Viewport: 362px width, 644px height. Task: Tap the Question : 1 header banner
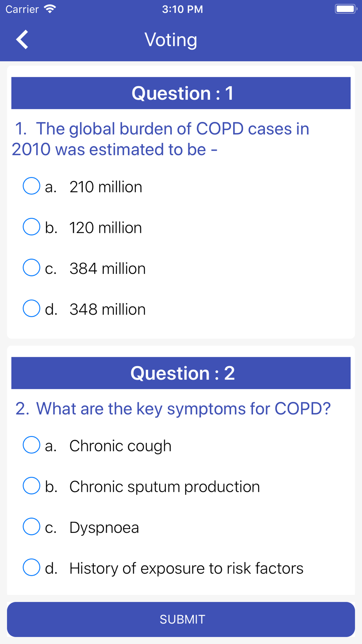(x=181, y=93)
